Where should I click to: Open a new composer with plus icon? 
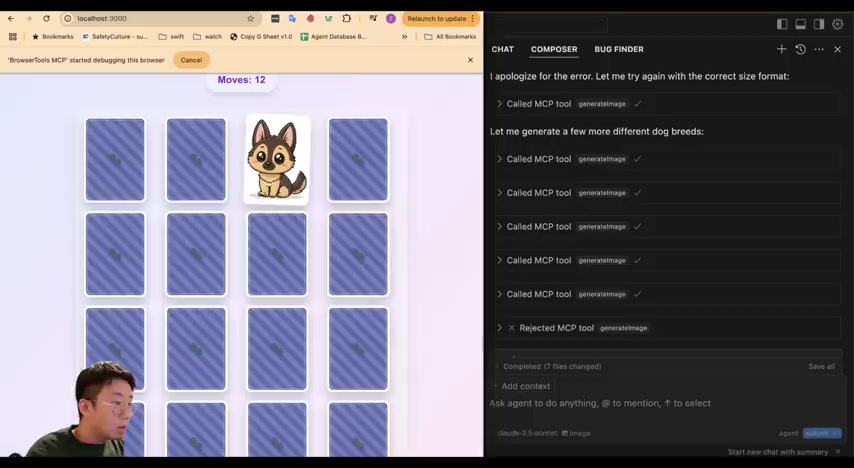[781, 49]
